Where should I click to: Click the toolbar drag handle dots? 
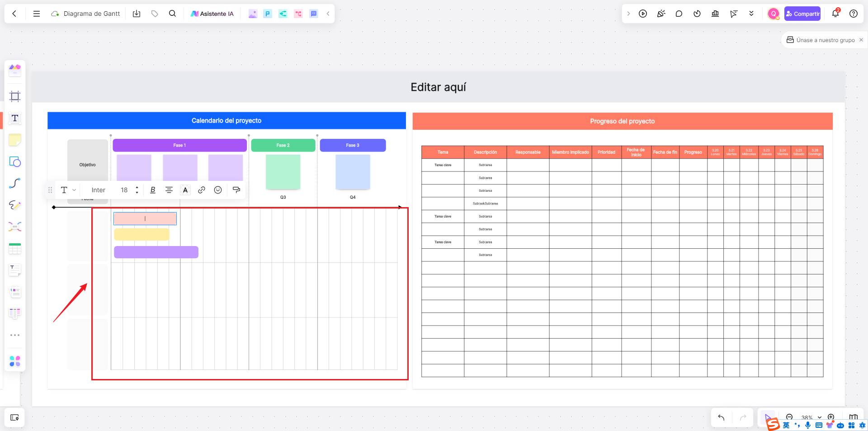[50, 190]
